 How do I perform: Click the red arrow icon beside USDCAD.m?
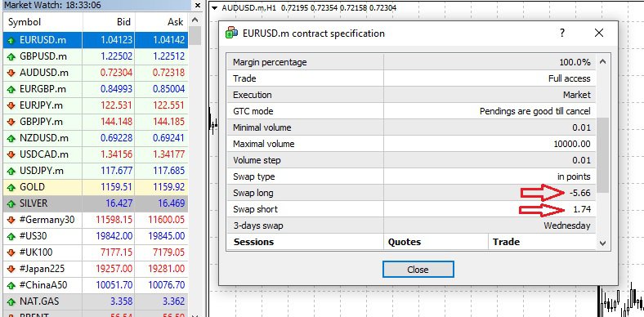pos(11,154)
